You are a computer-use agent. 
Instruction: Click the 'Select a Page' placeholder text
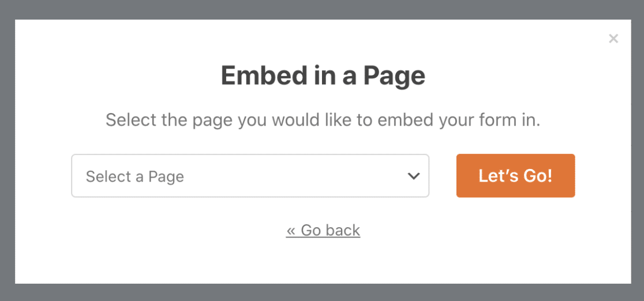pos(134,176)
